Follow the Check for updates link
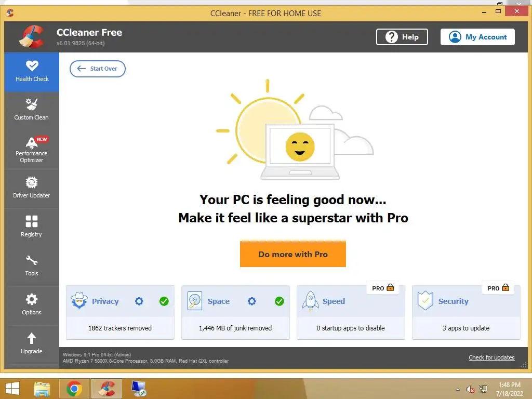The width and height of the screenshot is (532, 399). [491, 357]
